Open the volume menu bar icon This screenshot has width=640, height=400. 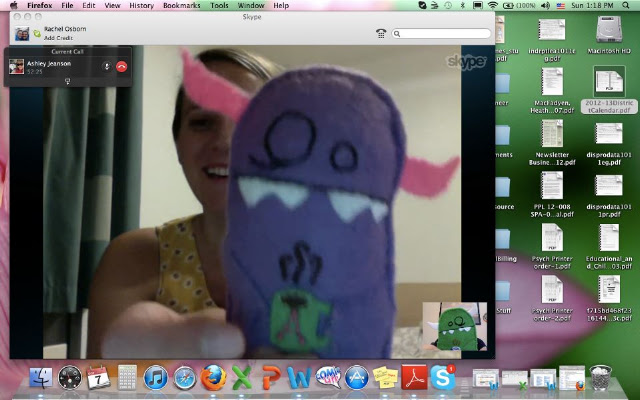(x=545, y=5)
